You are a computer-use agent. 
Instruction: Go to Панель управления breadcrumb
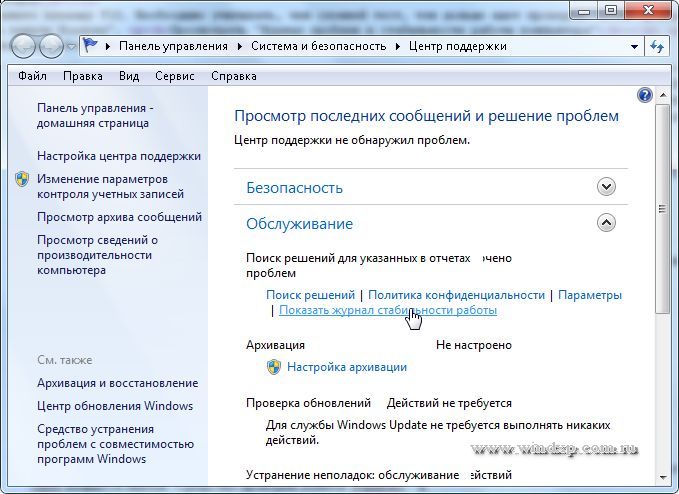(173, 46)
